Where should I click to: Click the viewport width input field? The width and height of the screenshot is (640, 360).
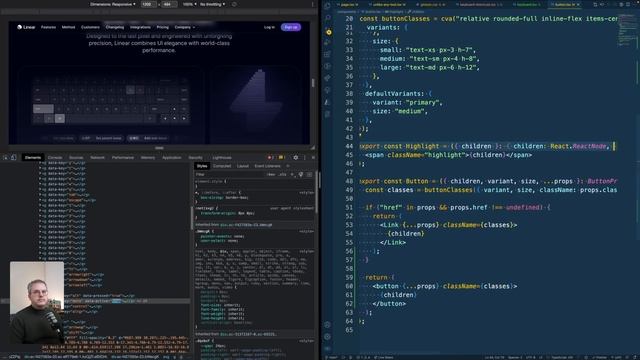pyautogui.click(x=149, y=4)
